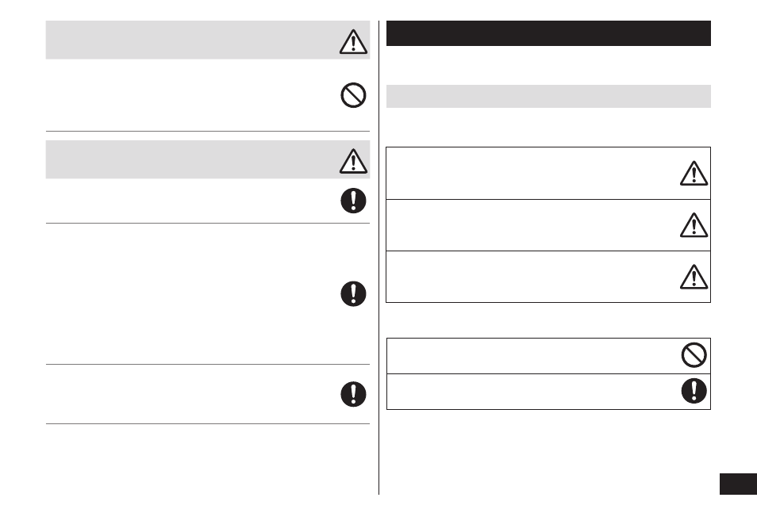
Task: Click the exclamation circle icon in the tallest left section
Action: click(x=353, y=293)
